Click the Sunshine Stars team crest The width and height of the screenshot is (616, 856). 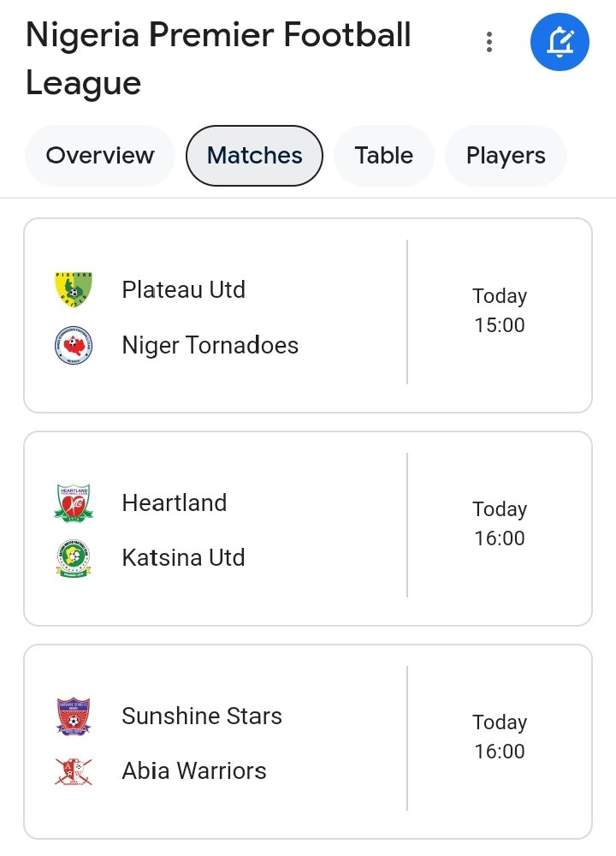(x=73, y=716)
